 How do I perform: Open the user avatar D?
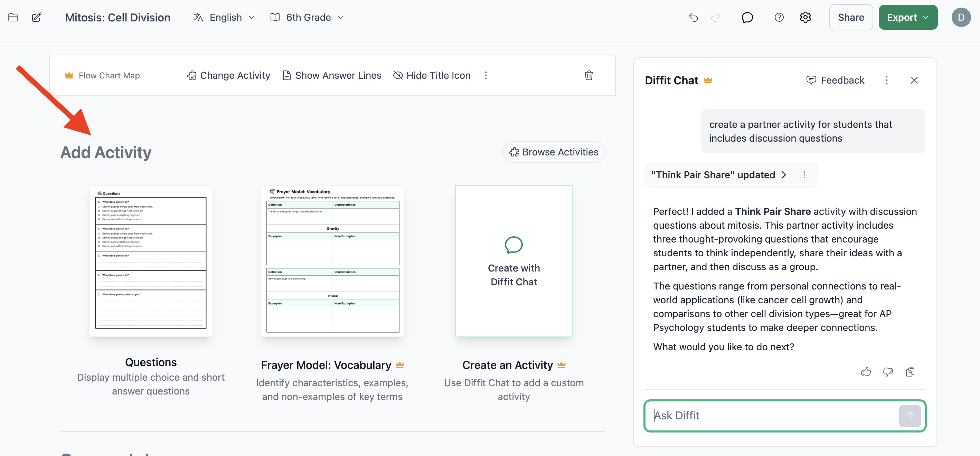(x=961, y=18)
